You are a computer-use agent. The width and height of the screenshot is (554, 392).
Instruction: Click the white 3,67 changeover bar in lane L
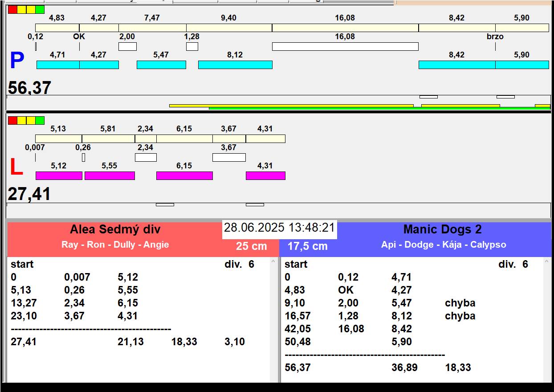click(x=229, y=157)
